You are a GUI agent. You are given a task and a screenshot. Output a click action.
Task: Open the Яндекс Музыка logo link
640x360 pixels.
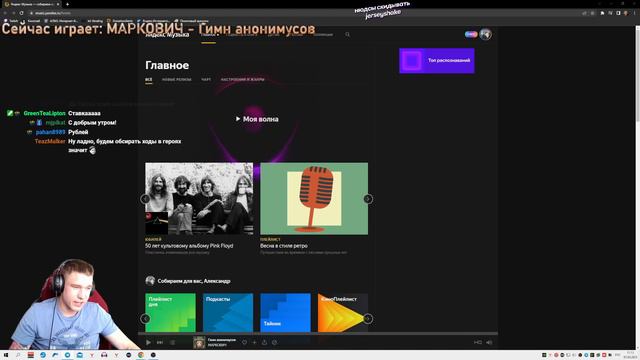[167, 35]
